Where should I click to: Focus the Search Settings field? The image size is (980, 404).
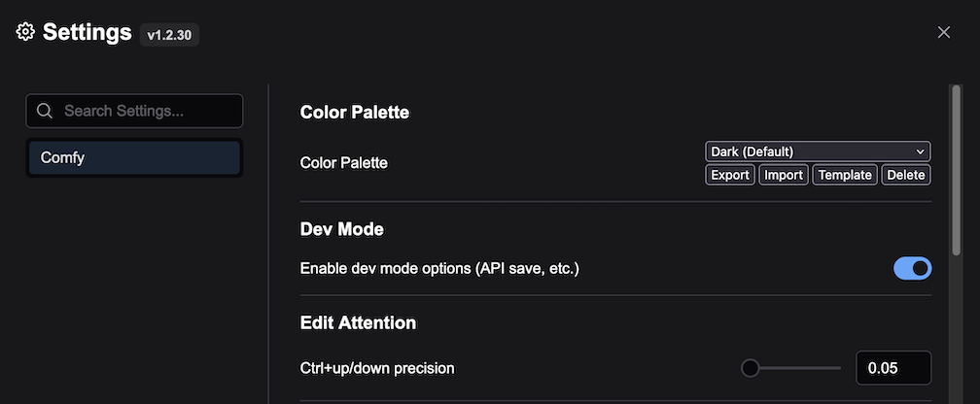point(134,111)
